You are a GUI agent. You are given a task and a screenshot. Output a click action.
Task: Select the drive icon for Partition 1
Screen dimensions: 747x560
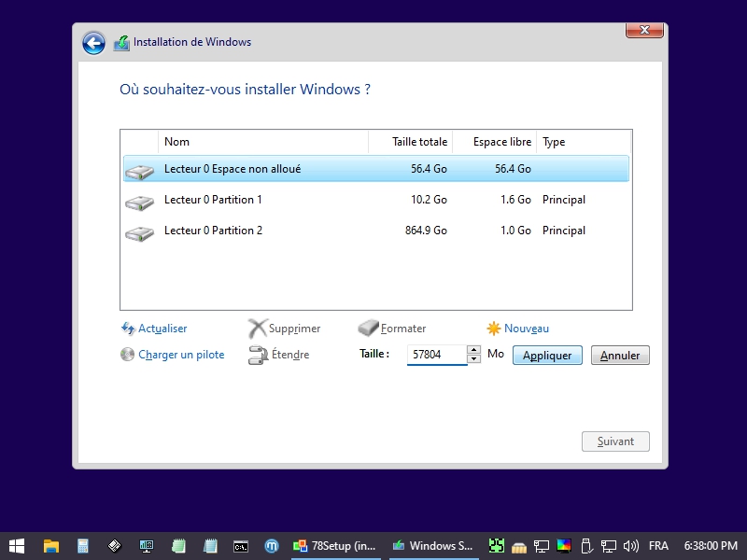pyautogui.click(x=140, y=202)
